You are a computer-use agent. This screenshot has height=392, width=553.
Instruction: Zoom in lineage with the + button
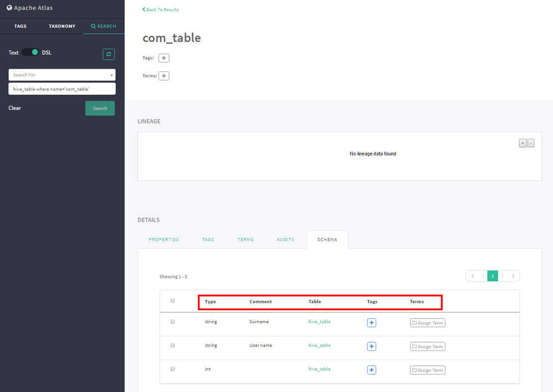523,143
